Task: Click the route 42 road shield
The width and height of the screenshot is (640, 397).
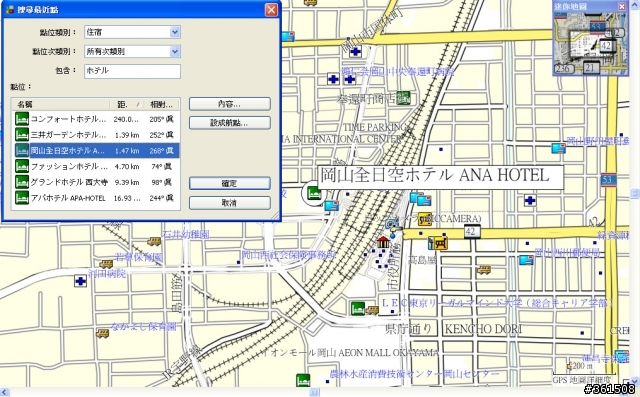Action: click(x=471, y=232)
